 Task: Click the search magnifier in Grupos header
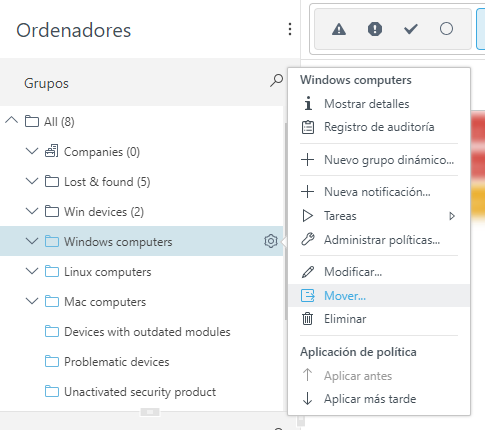click(276, 81)
